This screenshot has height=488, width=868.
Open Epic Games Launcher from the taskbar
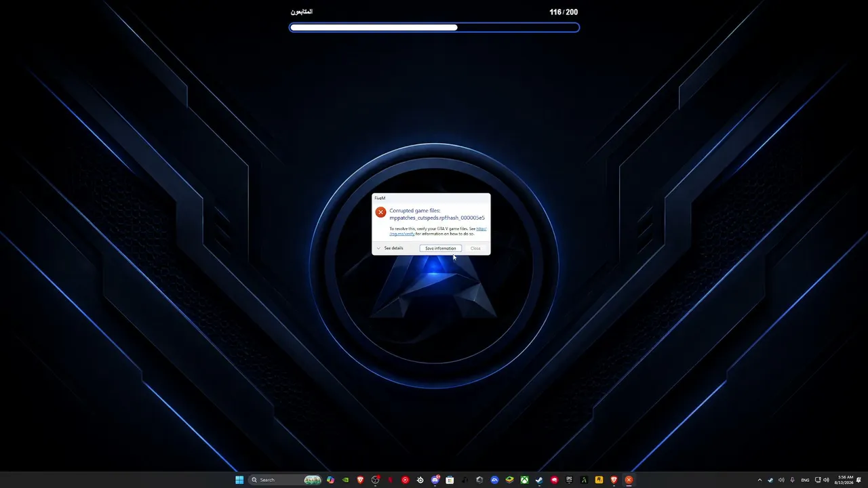point(569,480)
